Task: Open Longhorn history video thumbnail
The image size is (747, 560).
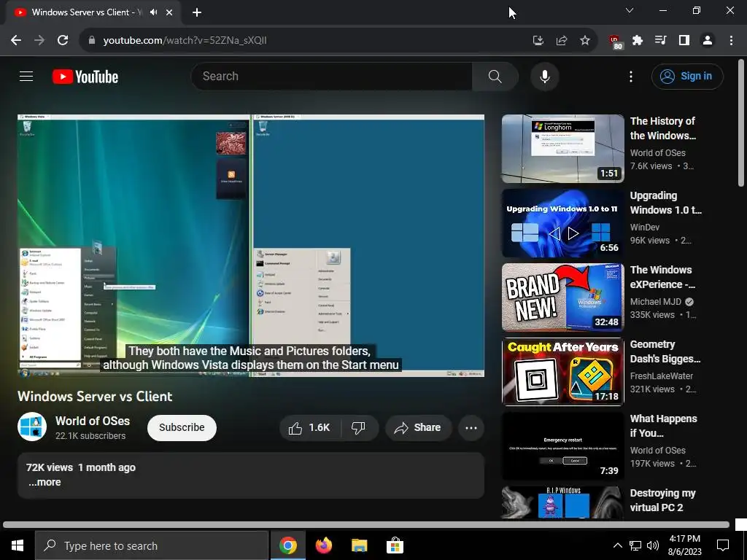Action: click(562, 149)
